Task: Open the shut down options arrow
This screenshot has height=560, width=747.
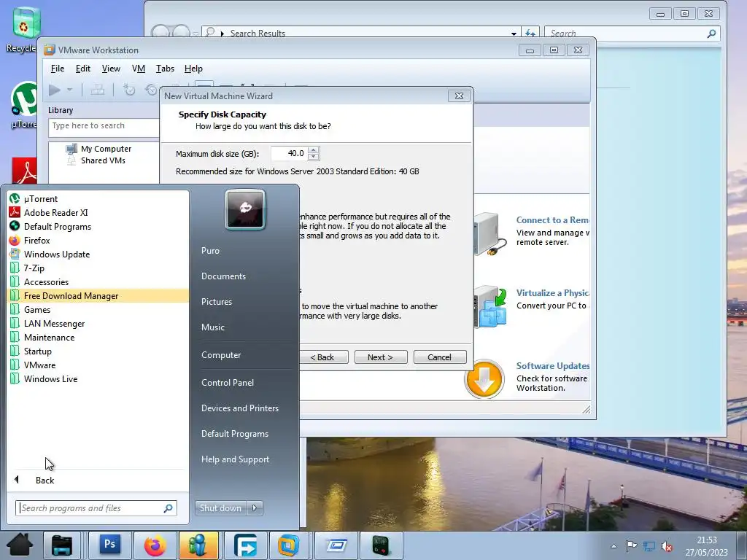Action: pos(255,508)
